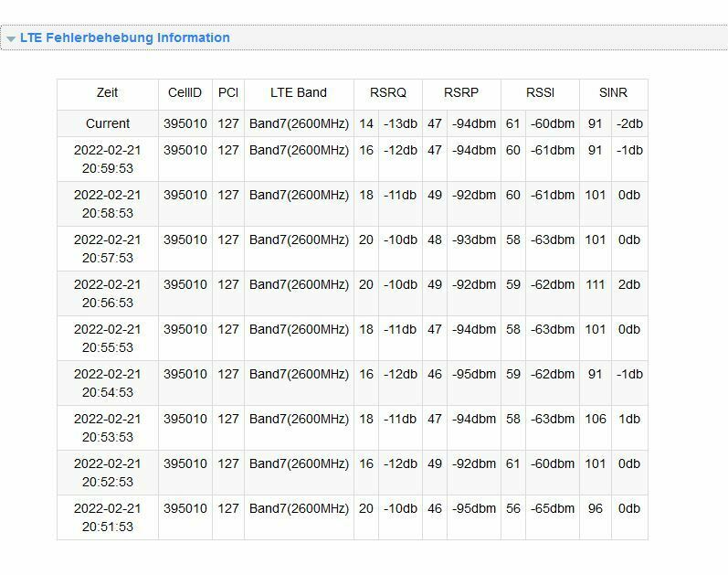This screenshot has height=575, width=728.
Task: Click the 2022-02-21 20:53:53 timestamp
Action: coord(107,428)
